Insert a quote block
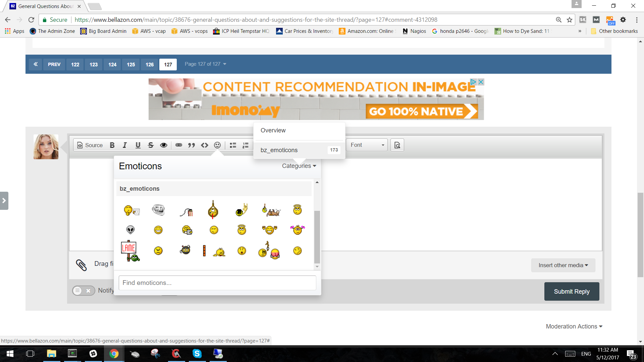This screenshot has width=644, height=362. pos(191,145)
